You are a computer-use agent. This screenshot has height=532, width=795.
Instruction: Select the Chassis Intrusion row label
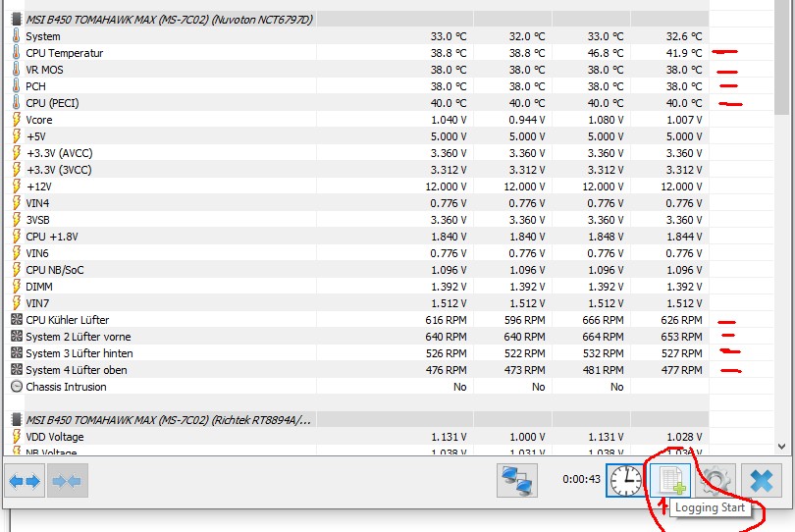[67, 387]
